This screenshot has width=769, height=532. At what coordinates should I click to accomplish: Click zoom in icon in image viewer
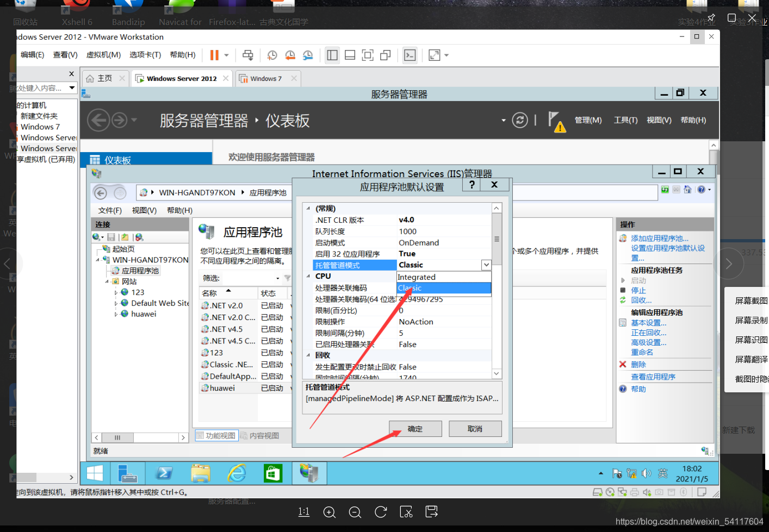(329, 512)
